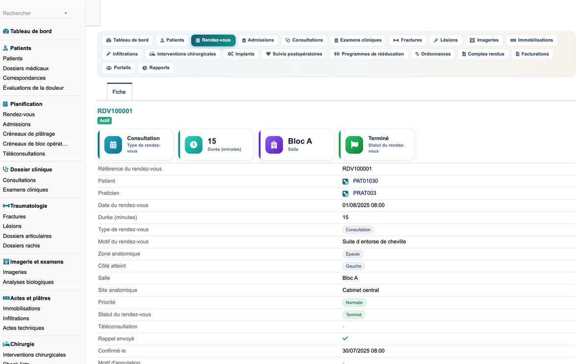The image size is (588, 364).
Task: Open Actes techniques in sidebar
Action: pyautogui.click(x=24, y=328)
